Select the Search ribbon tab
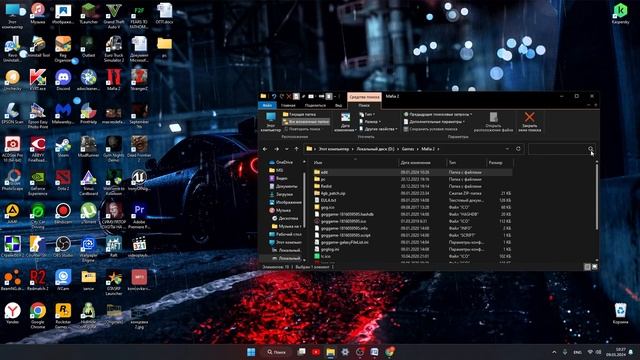The image size is (640, 360). click(364, 105)
